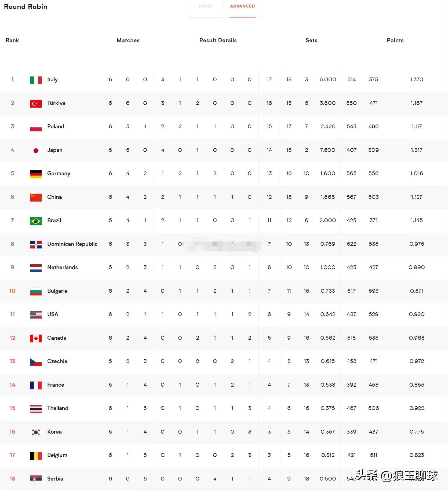Click the Italy flag icon
This screenshot has height=491, width=448.
click(x=36, y=80)
